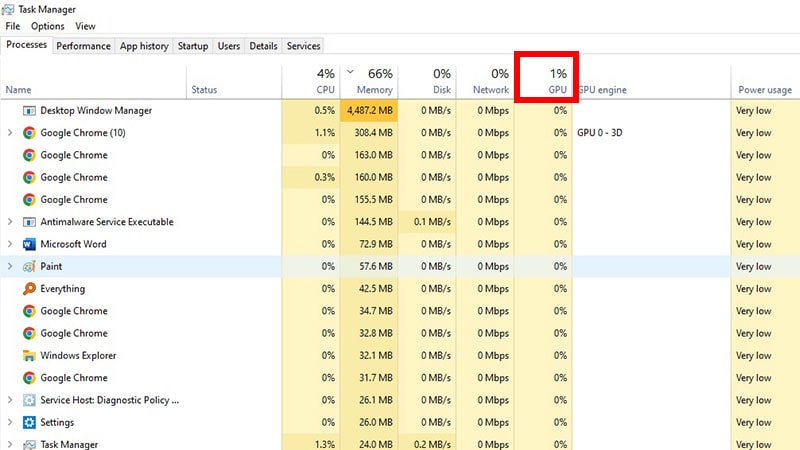Expand the Task Manager process row
This screenshot has height=450, width=800.
tap(10, 444)
